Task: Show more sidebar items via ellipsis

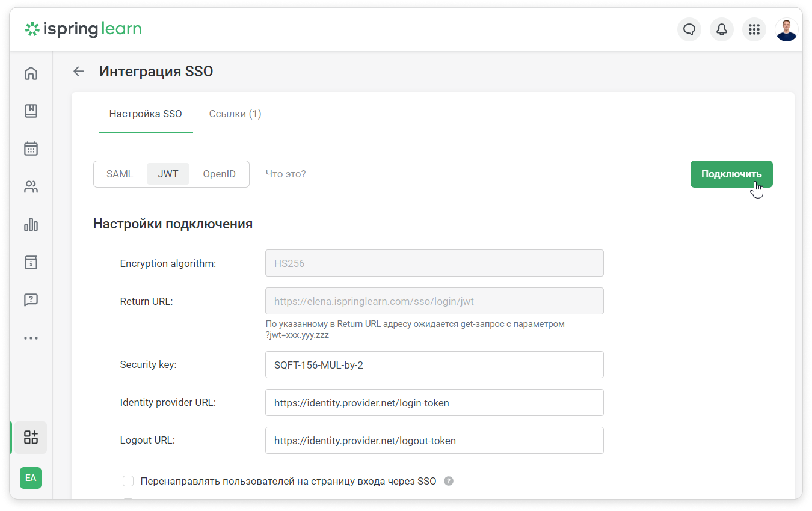Action: [31, 338]
